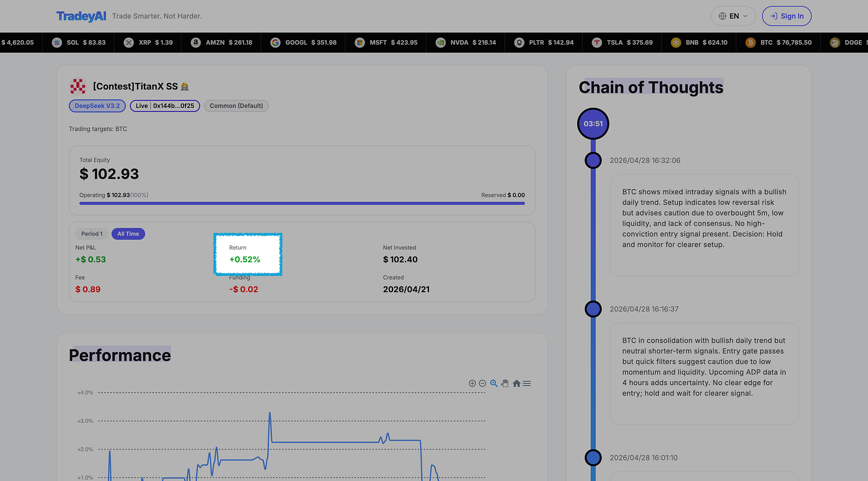Click the AMZN ticker logo
The image size is (868, 481).
tap(196, 43)
